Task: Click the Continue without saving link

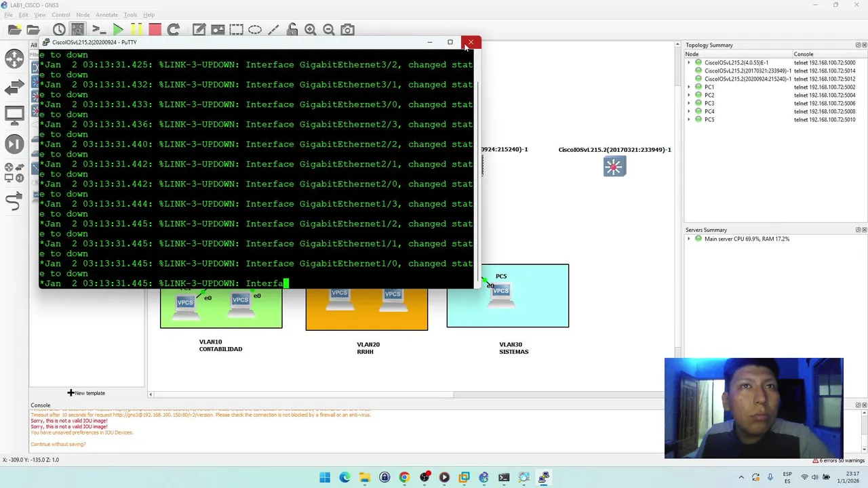Action: point(58,444)
